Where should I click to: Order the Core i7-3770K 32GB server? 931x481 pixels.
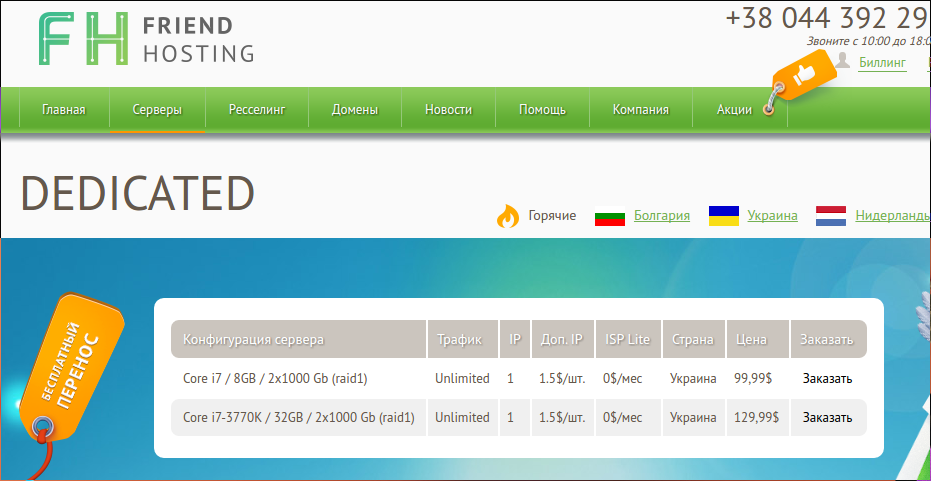828,417
